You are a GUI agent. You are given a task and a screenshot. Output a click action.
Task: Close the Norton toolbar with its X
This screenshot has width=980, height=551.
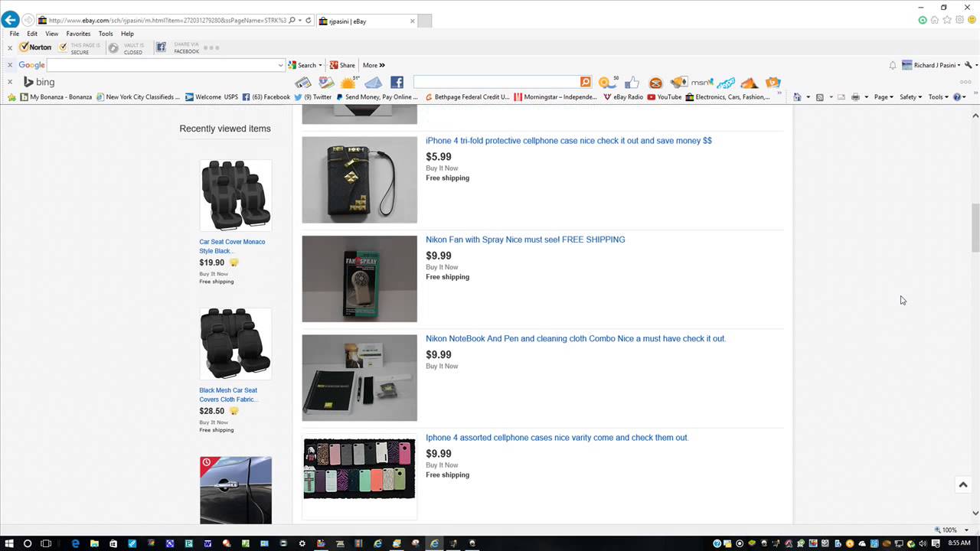click(10, 47)
